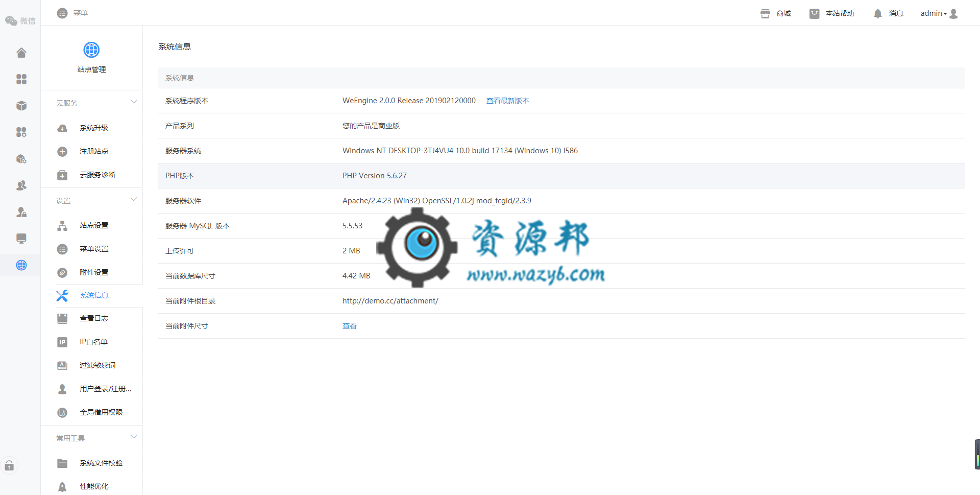Screen dimensions: 980x495
Task: Click the list icon beside 菜单设置
Action: (62, 249)
